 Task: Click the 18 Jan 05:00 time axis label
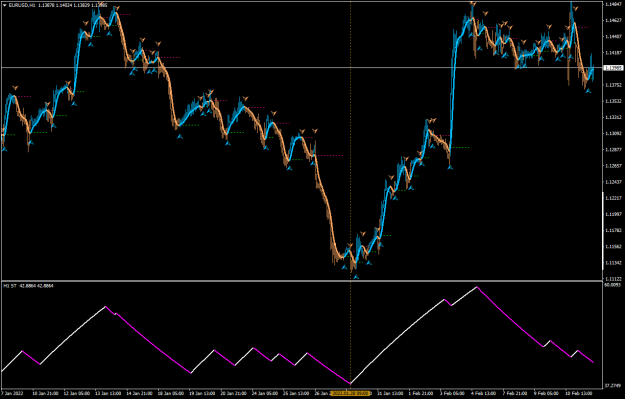tap(171, 393)
